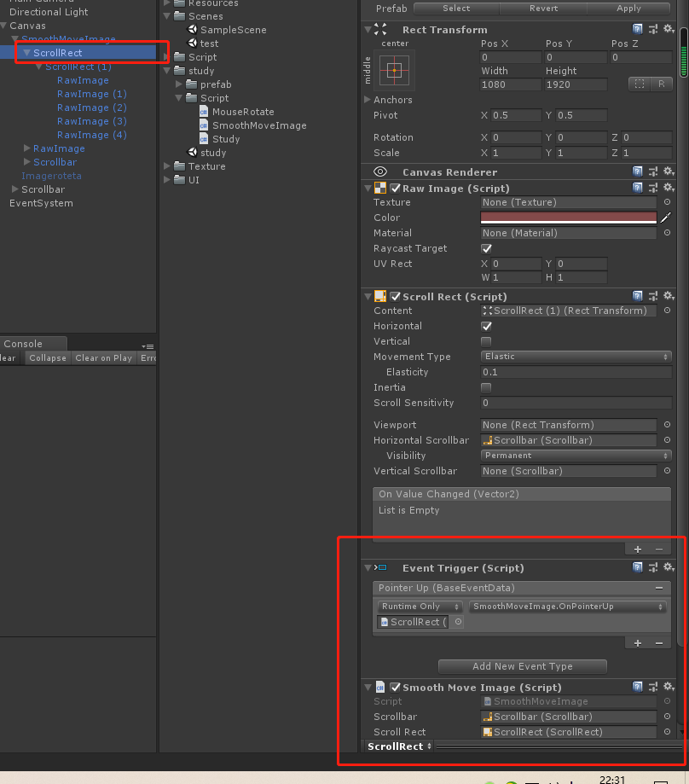This screenshot has width=689, height=784.
Task: Open the anchor presets selector in Rect Transform
Action: pos(393,70)
